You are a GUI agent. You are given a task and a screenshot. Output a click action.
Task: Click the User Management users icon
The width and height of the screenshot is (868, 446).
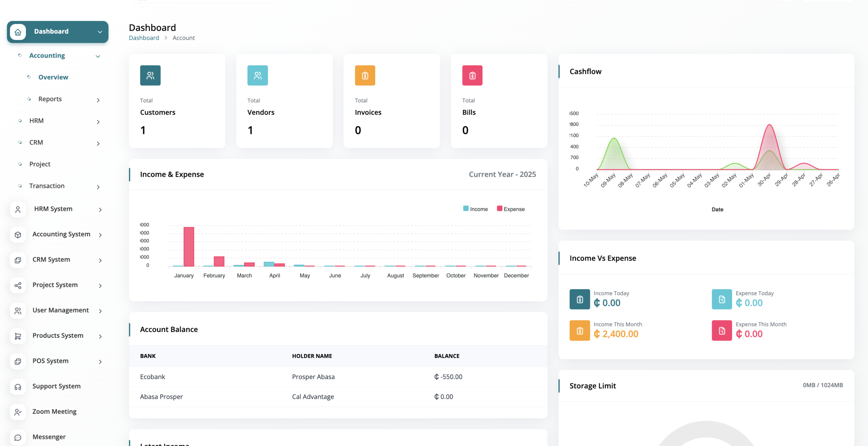[x=18, y=311]
